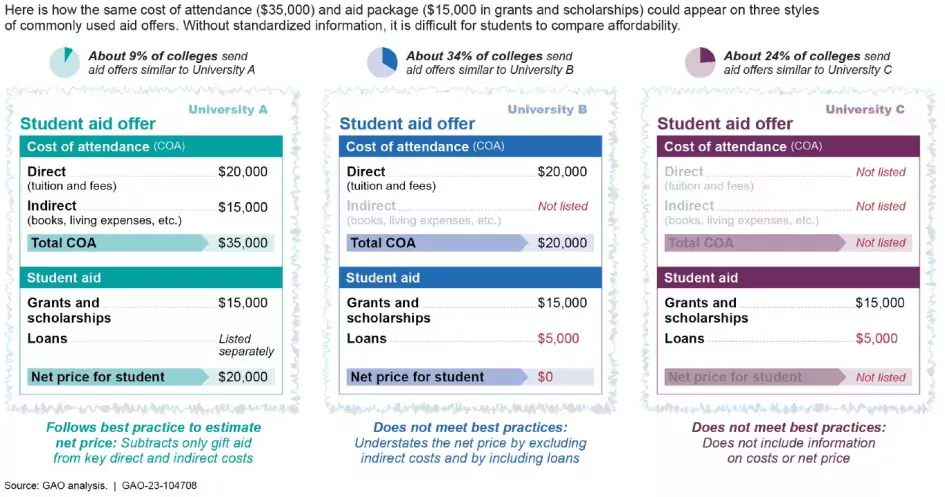Click University B's red "$5,000" loans amount
This screenshot has width=945, height=497.
558,338
